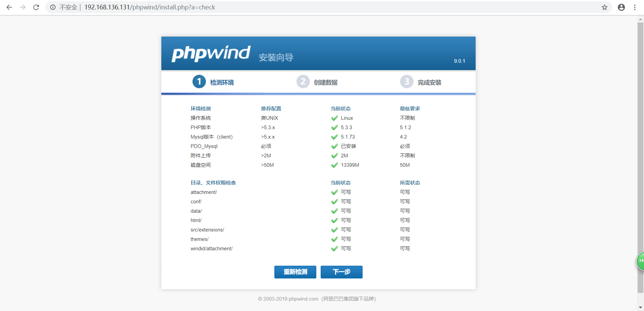Screen dimensions: 644x311
Task: Click the 重新检测 button
Action: [295, 272]
